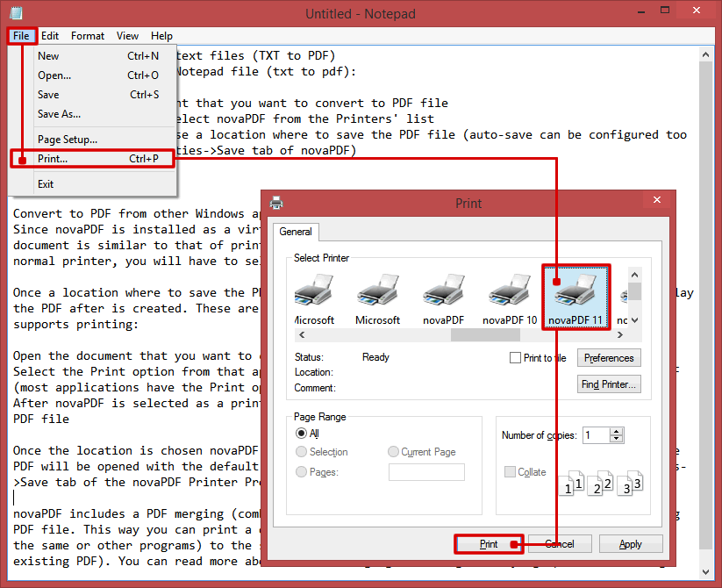Choose Print... from the File menu
The width and height of the screenshot is (722, 588).
pos(92,159)
